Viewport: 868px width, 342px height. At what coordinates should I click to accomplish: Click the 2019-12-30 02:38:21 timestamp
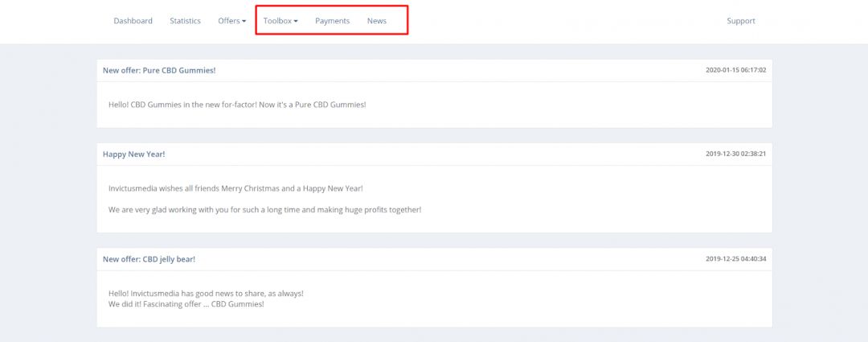pyautogui.click(x=735, y=154)
